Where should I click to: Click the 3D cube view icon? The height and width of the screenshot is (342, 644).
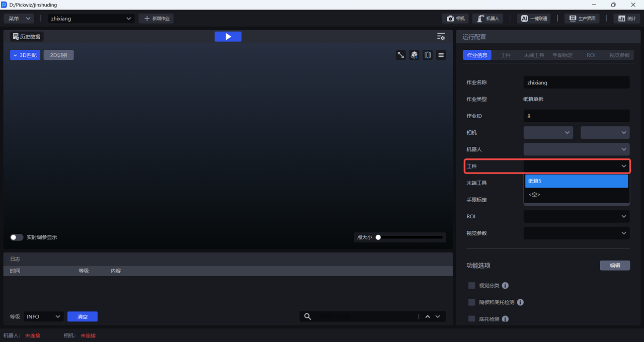[x=414, y=55]
